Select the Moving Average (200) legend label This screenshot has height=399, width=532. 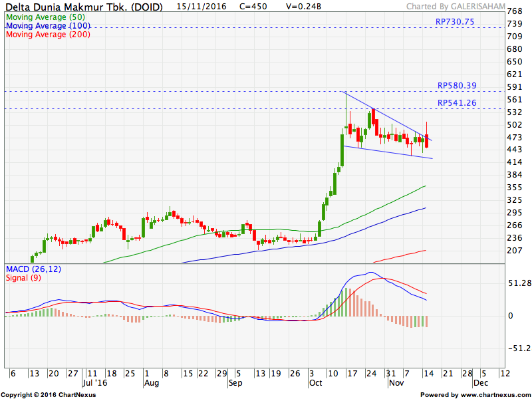(x=47, y=34)
